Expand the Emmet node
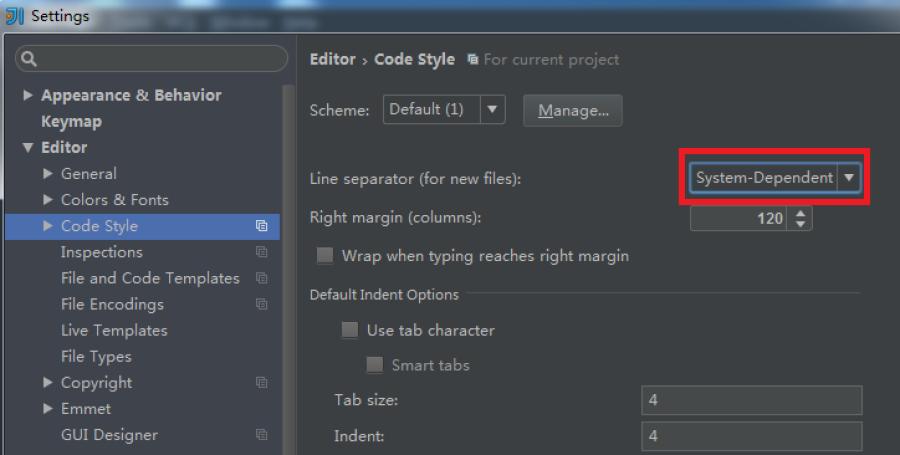The image size is (900, 455). (x=48, y=409)
